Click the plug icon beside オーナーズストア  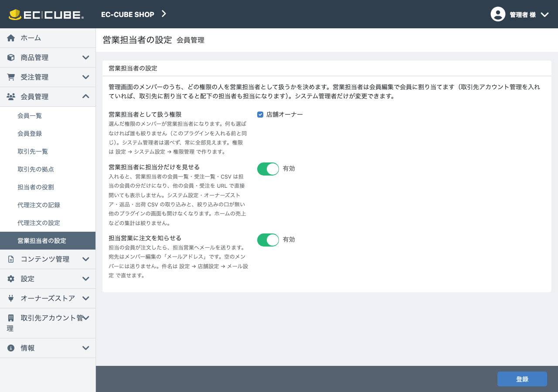coord(11,298)
